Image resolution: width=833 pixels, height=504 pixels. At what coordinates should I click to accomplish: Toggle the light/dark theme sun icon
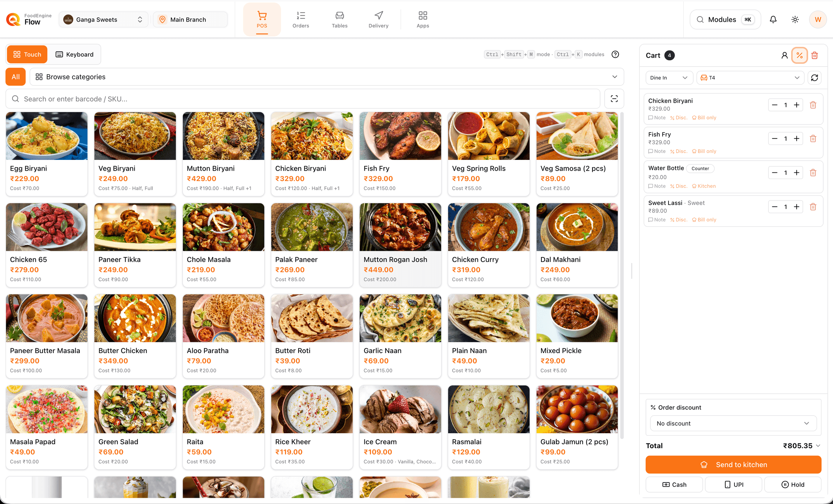pos(795,19)
